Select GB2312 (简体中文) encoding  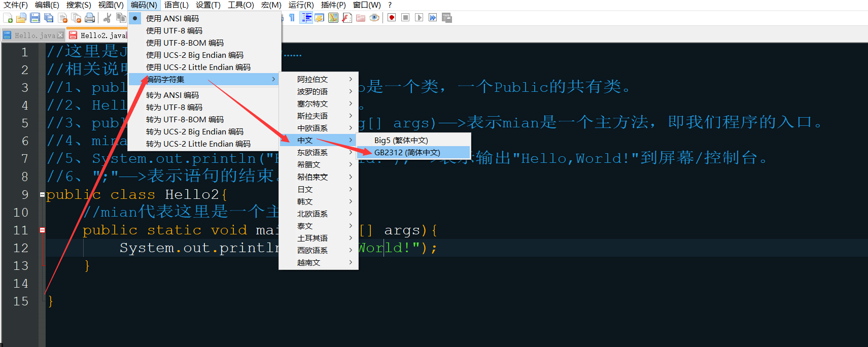click(x=413, y=152)
